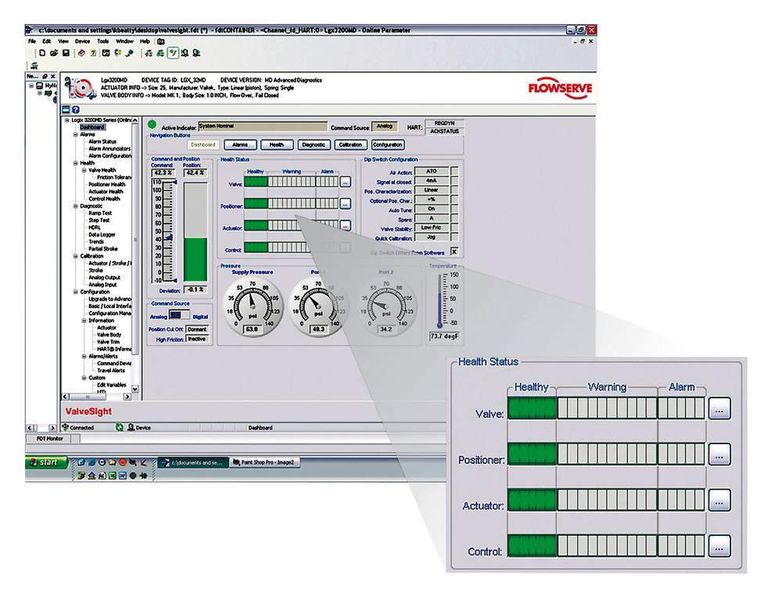Click the temperature thermometer gauge
782x600 pixels.
(440, 301)
